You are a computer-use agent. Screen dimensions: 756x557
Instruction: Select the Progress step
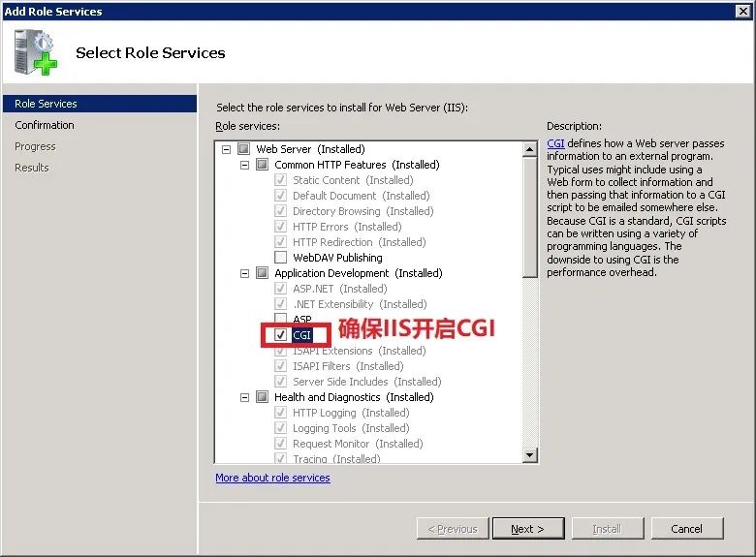pyautogui.click(x=35, y=146)
